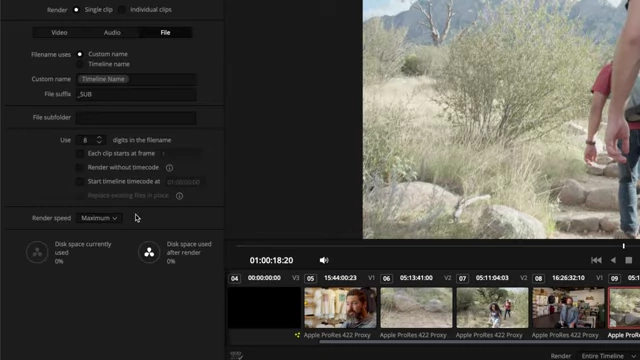Enable Render without timecode checkbox

[x=80, y=167]
